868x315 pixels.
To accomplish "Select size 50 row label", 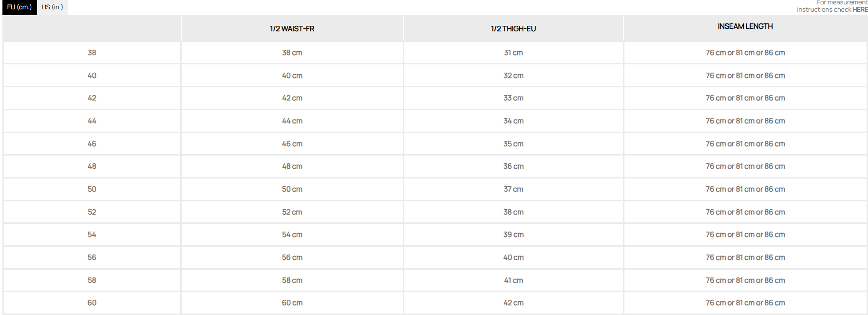I will pos(92,189).
